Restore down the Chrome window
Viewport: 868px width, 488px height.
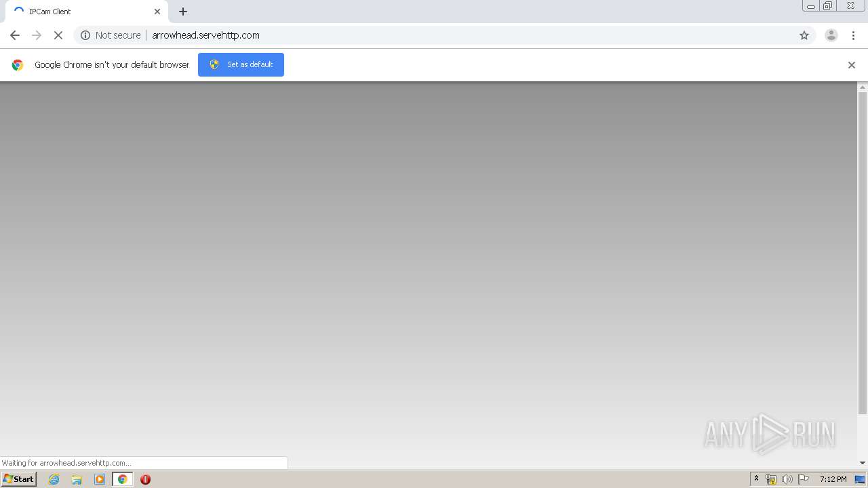(828, 6)
